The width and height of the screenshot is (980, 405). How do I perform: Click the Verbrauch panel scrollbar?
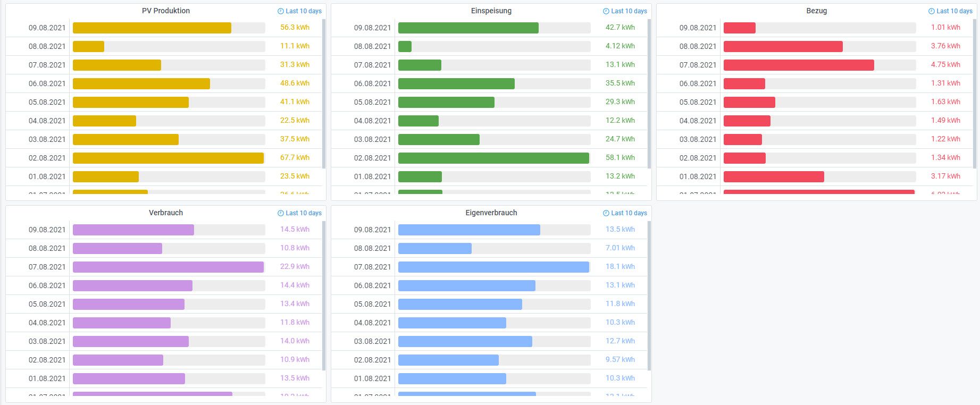click(x=324, y=296)
